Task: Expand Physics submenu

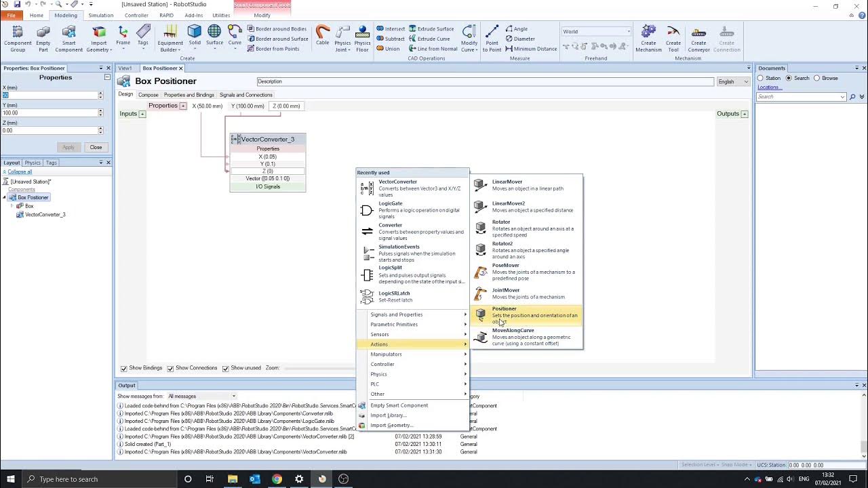Action: click(x=413, y=374)
